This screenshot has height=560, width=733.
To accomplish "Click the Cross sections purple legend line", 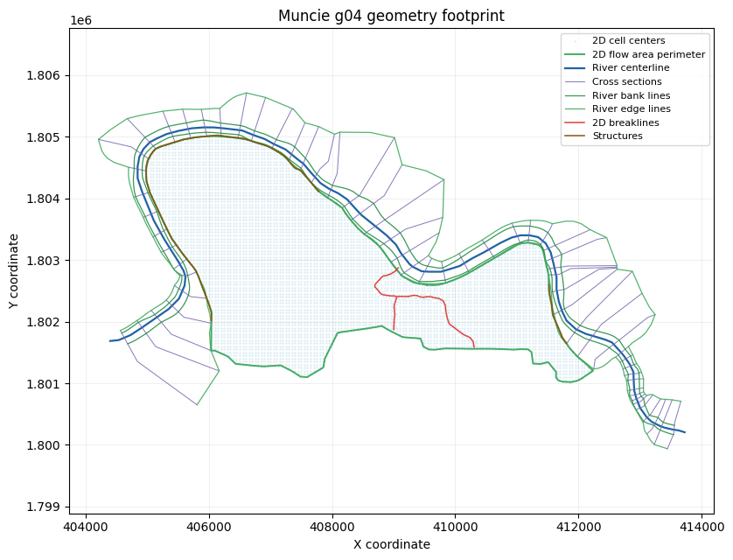I will tap(575, 81).
